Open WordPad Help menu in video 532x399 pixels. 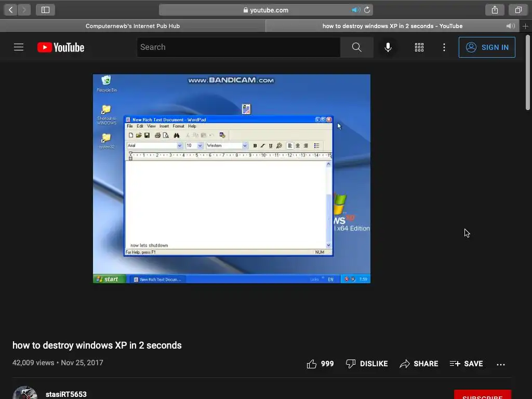(192, 126)
